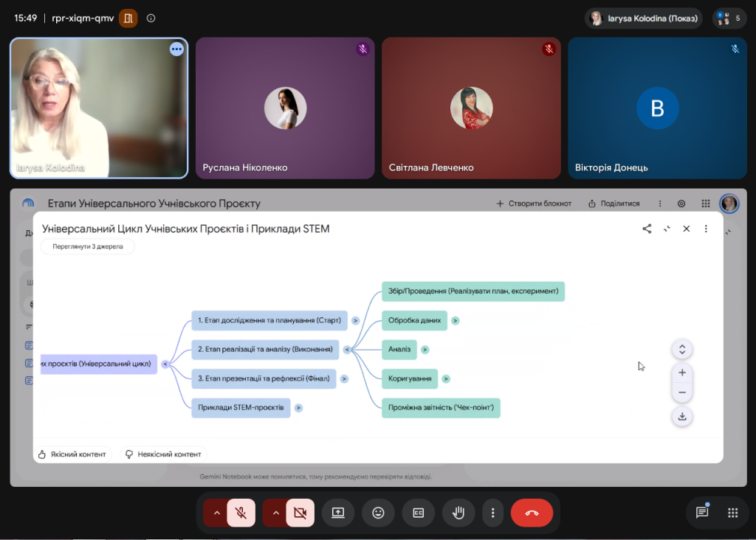End the call with red hang-up button
The width and height of the screenshot is (756, 540).
(532, 513)
